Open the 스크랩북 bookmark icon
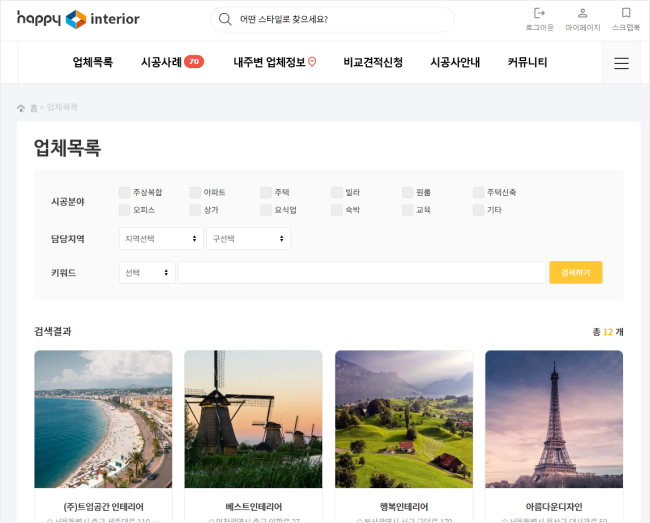650x523 pixels. click(626, 13)
